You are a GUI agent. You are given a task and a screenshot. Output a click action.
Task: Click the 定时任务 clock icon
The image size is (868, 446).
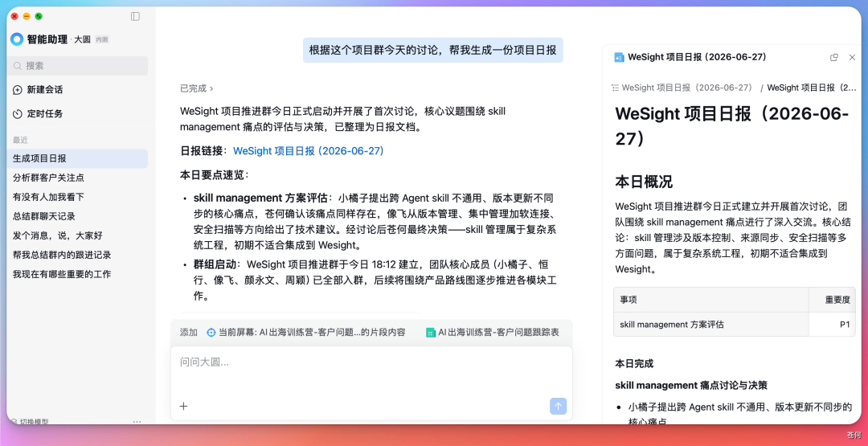[x=18, y=114]
